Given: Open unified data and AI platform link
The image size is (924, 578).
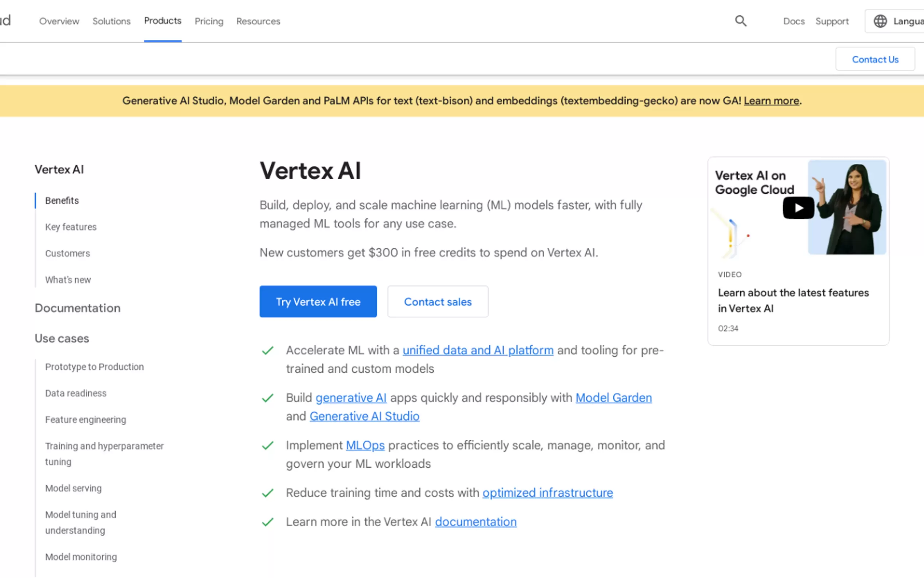Looking at the screenshot, I should [x=478, y=350].
